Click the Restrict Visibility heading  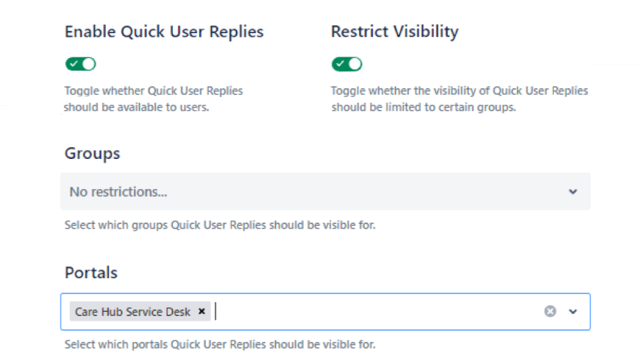(x=394, y=32)
